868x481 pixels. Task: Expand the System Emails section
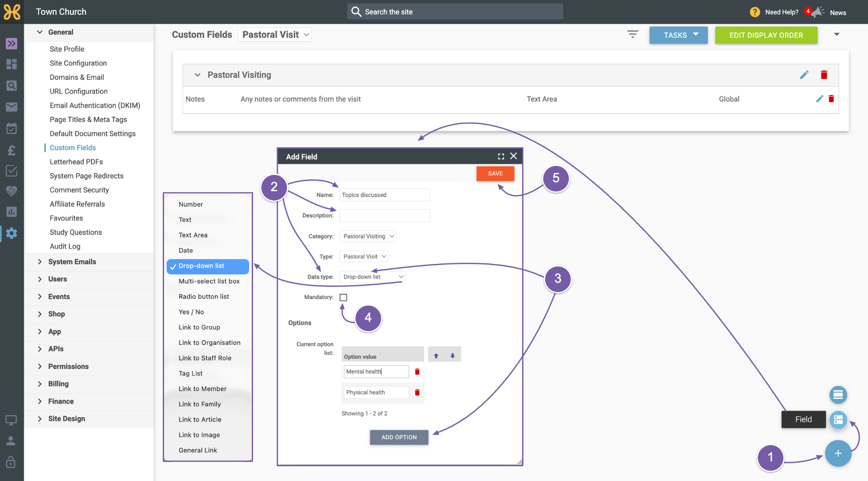coord(72,262)
